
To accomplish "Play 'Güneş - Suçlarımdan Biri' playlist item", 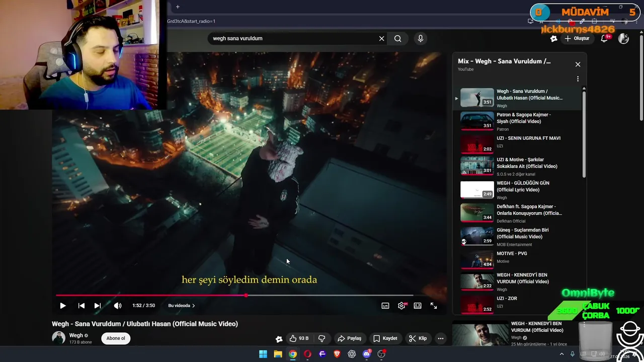I will pos(518,237).
